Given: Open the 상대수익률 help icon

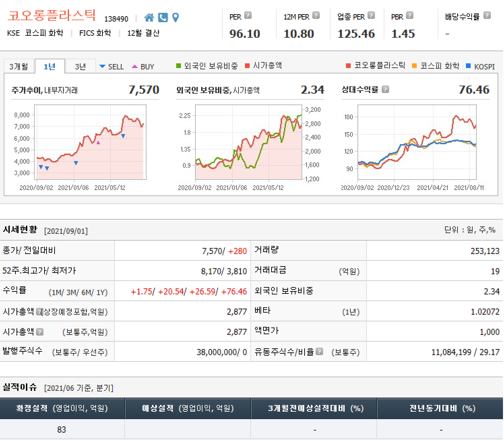Looking at the screenshot, I should [x=386, y=89].
